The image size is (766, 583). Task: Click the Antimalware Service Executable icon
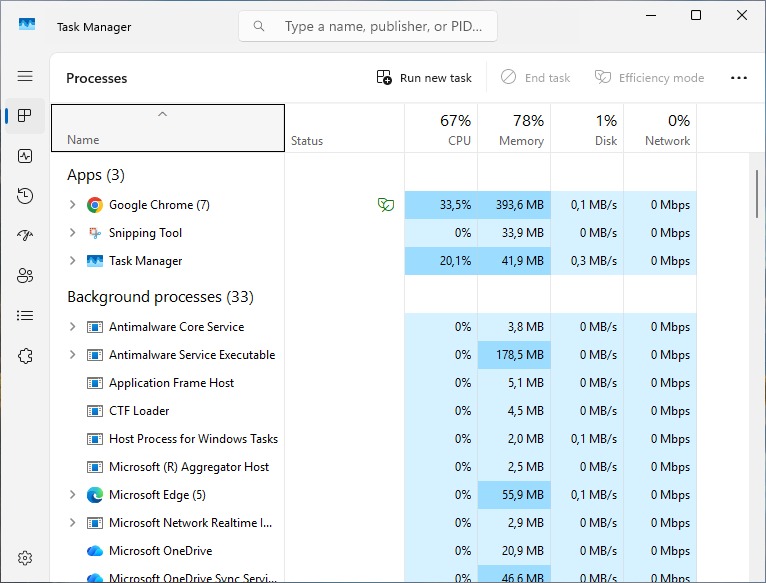[x=95, y=355]
